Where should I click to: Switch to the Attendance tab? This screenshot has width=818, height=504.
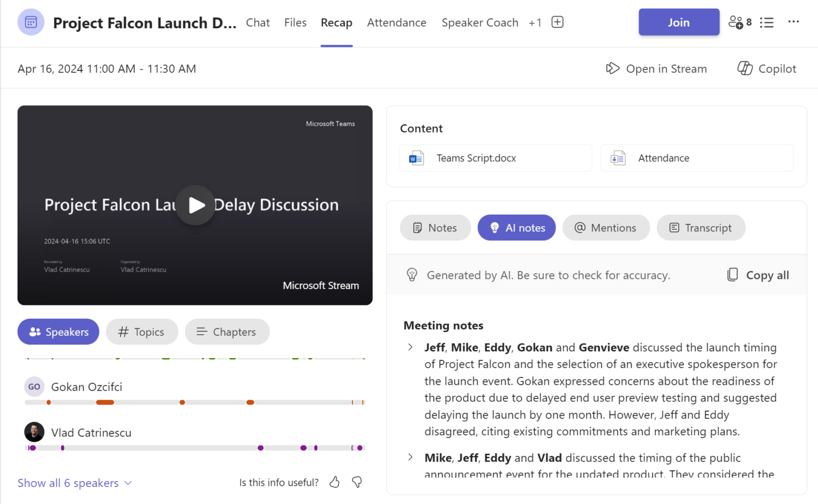[x=396, y=22]
